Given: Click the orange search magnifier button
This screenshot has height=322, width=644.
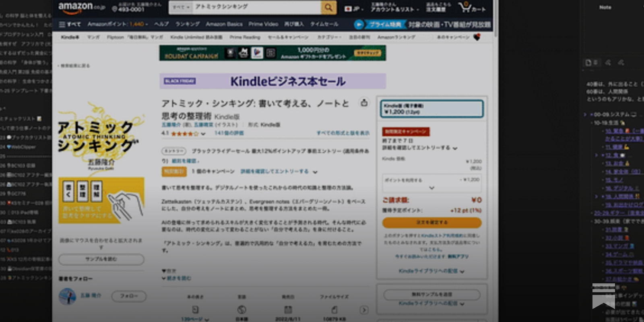Looking at the screenshot, I should [328, 7].
